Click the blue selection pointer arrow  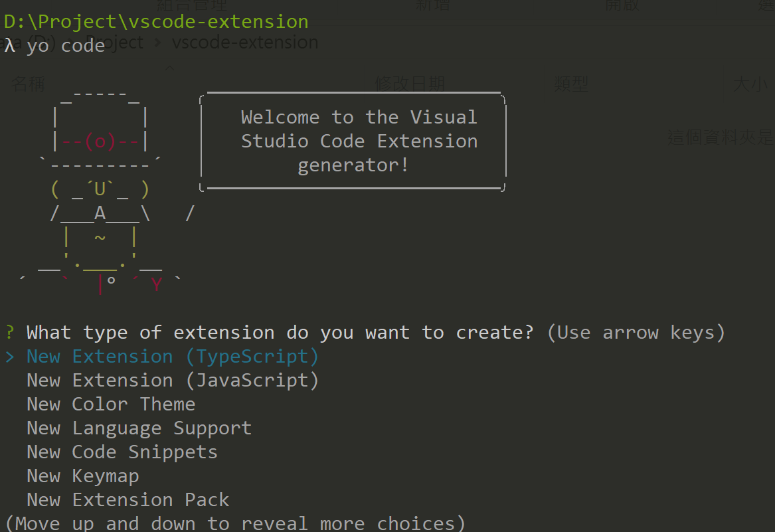[x=9, y=357]
